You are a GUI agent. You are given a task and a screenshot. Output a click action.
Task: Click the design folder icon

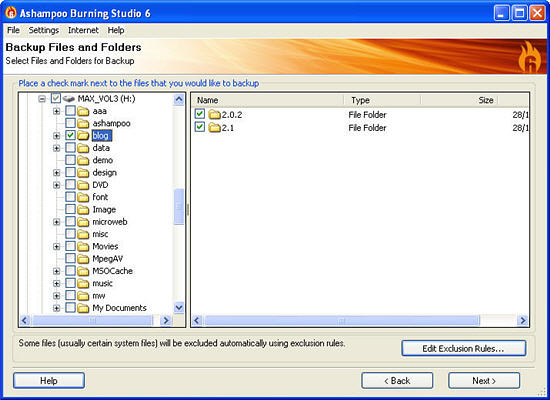[x=83, y=173]
